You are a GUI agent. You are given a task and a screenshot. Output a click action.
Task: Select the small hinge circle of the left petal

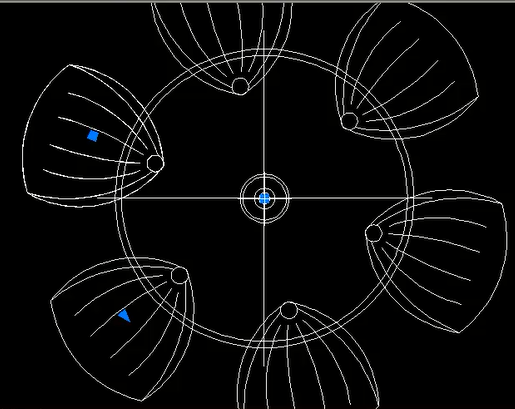tap(155, 163)
